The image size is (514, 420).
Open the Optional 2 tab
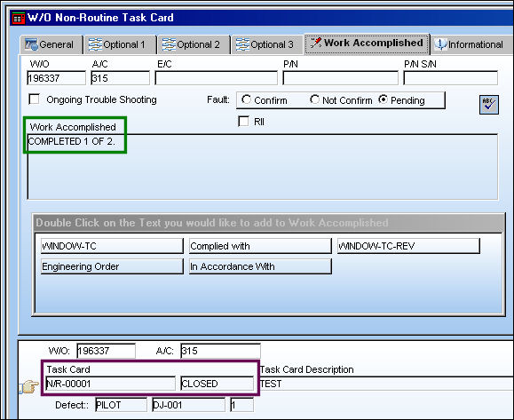pos(194,44)
